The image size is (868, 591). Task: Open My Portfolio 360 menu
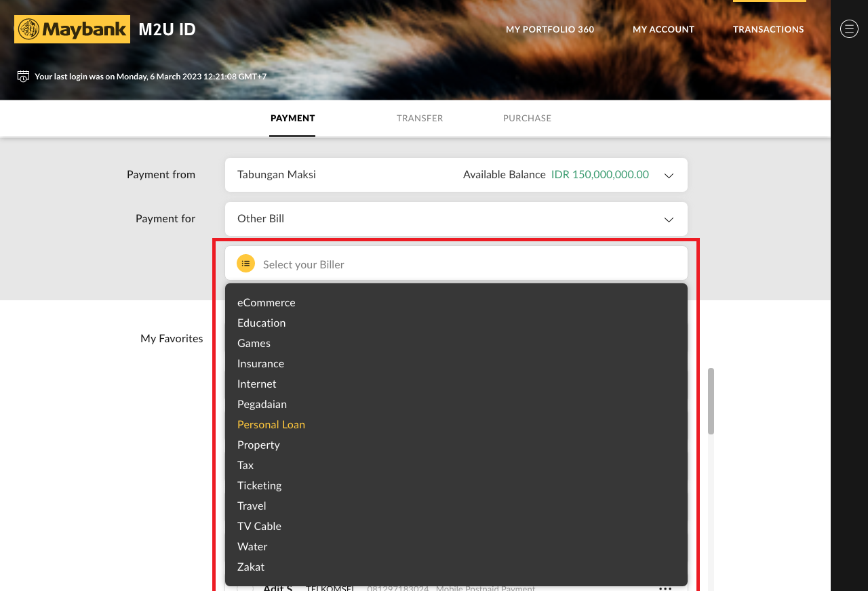[549, 30]
